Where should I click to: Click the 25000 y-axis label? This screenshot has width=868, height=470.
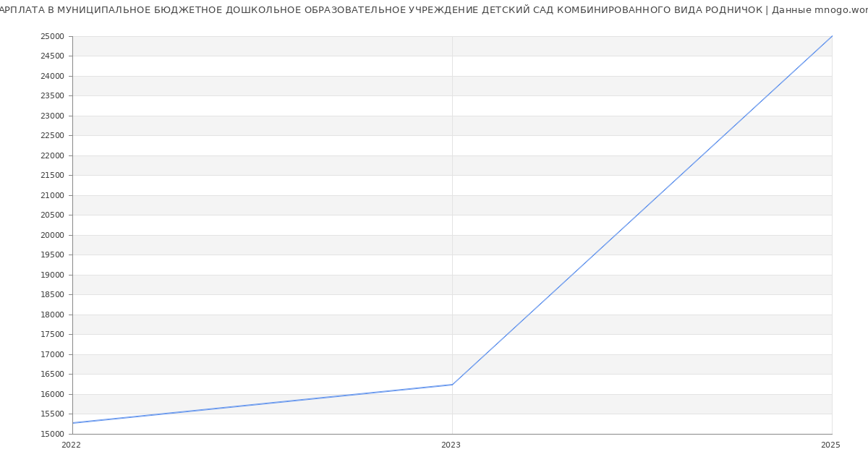[53, 37]
